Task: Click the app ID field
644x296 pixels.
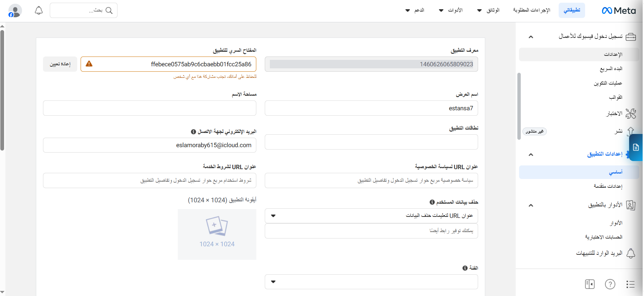Action: [x=371, y=64]
